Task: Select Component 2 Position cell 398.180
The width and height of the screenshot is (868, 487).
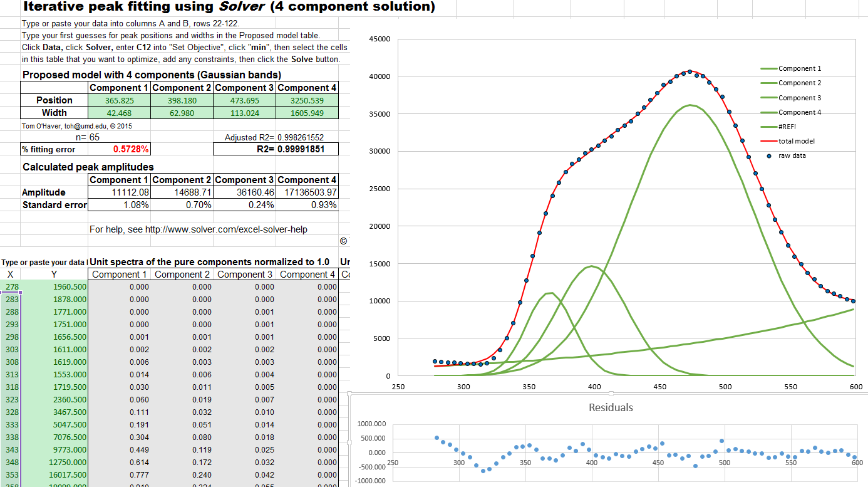Action: (182, 100)
